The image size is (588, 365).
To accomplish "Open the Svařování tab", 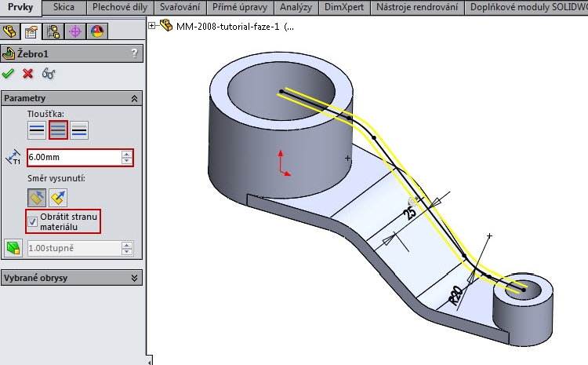I will click(180, 7).
